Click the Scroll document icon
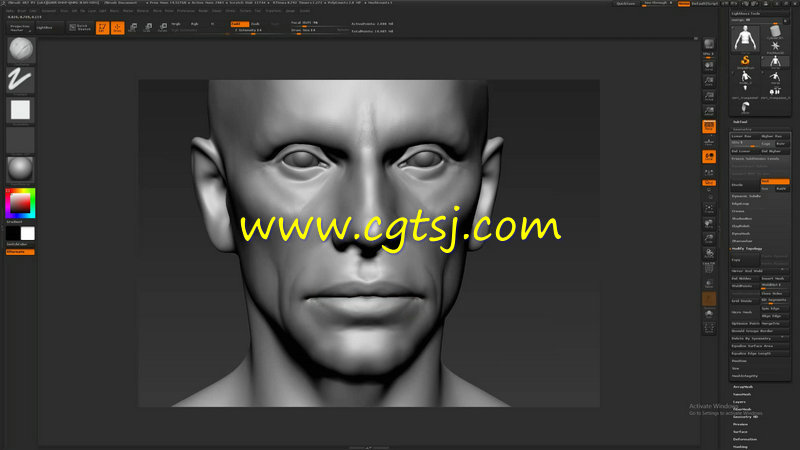Image resolution: width=800 pixels, height=450 pixels. click(709, 66)
